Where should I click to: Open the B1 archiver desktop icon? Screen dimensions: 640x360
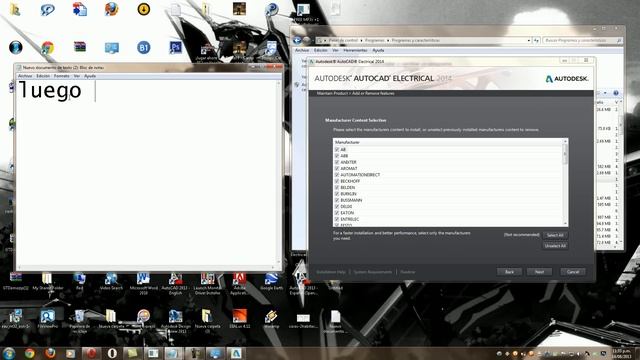tap(143, 48)
